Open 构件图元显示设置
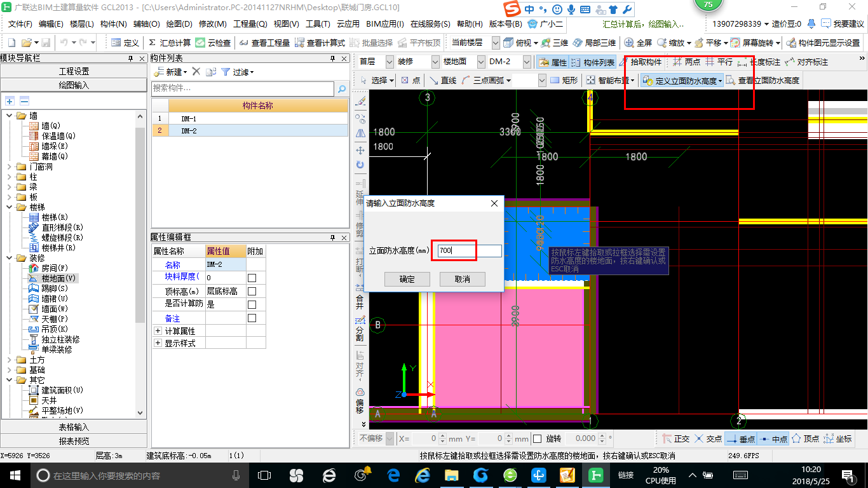The image size is (868, 488). 823,43
